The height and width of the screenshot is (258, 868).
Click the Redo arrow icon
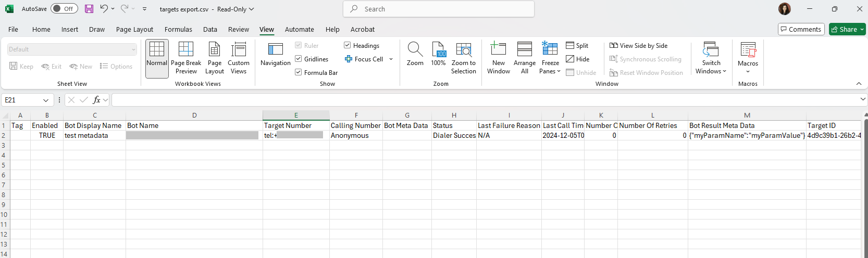(125, 9)
